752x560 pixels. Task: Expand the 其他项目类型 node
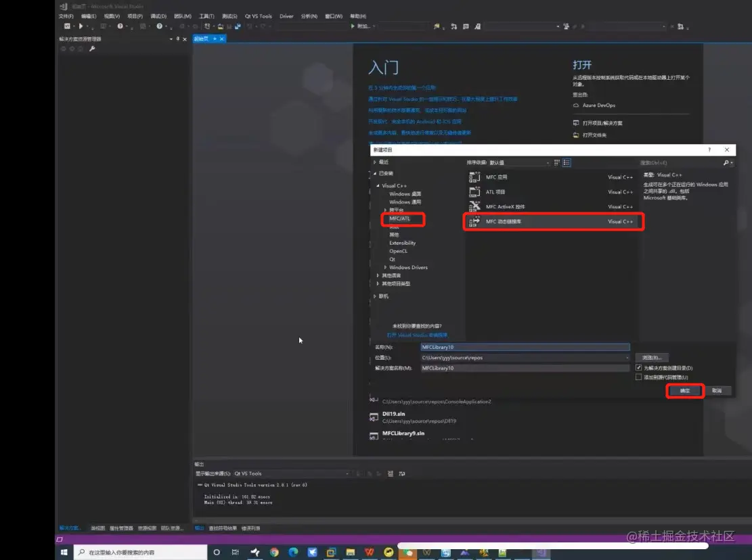click(378, 283)
